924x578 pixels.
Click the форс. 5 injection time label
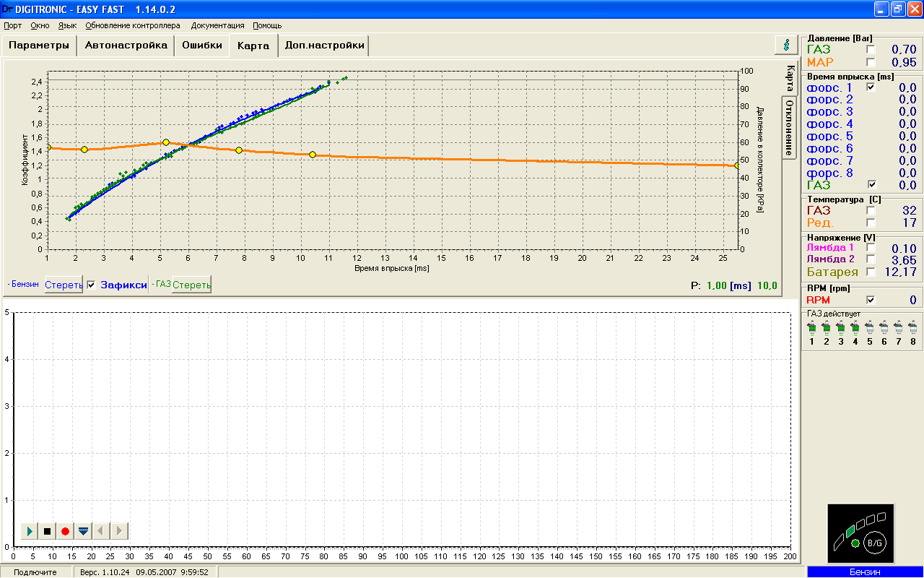tap(829, 137)
